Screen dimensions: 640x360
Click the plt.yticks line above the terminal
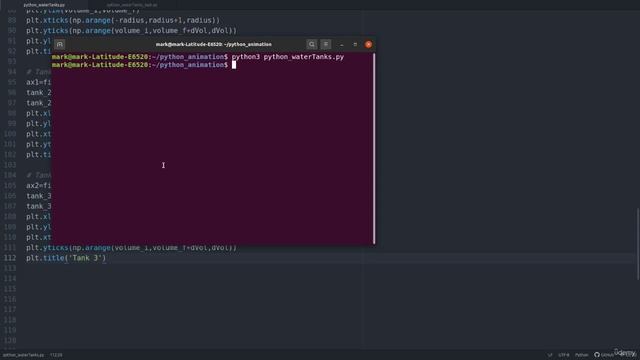pos(131,31)
